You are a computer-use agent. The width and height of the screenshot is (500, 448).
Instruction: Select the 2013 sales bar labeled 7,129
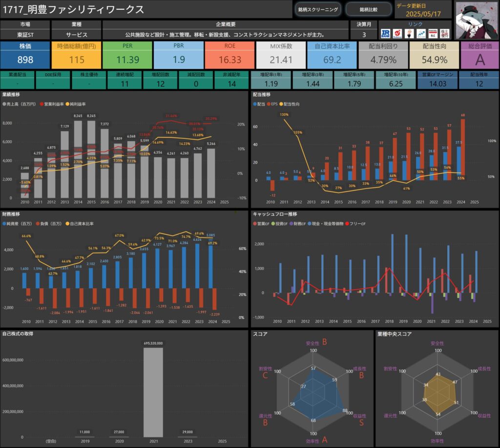coord(65,164)
